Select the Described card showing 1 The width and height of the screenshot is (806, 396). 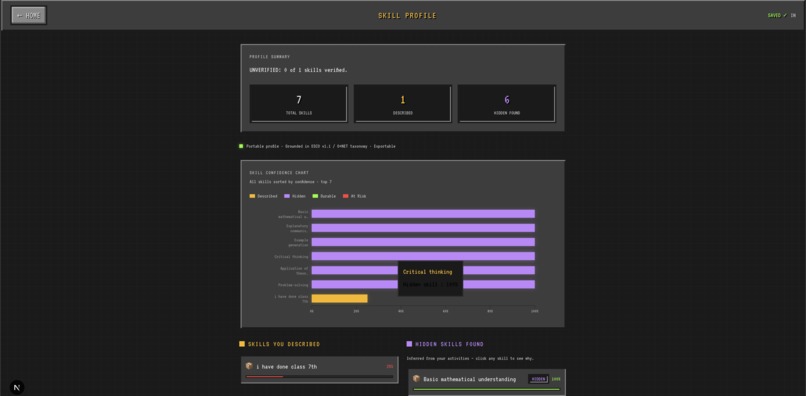[x=402, y=103]
